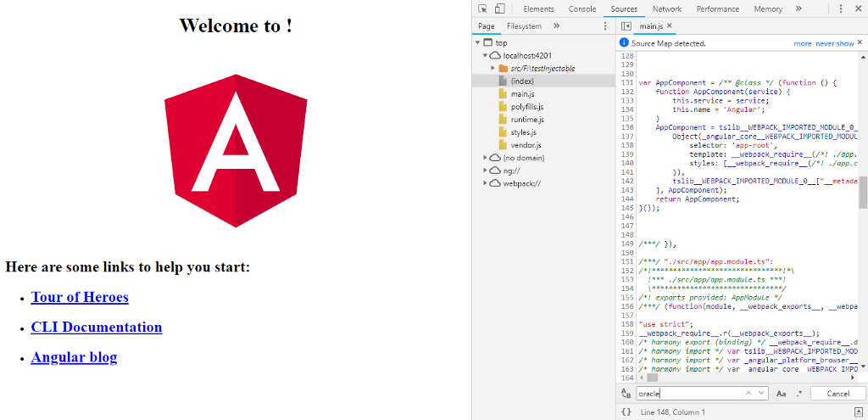Toggle match case (Aa) search option
868x420 pixels.
pos(781,394)
